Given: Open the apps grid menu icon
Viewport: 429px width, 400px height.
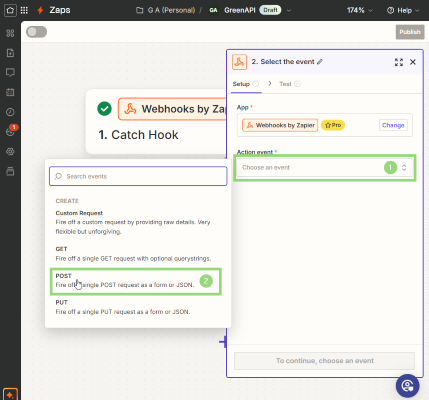Looking at the screenshot, I should coord(24,10).
